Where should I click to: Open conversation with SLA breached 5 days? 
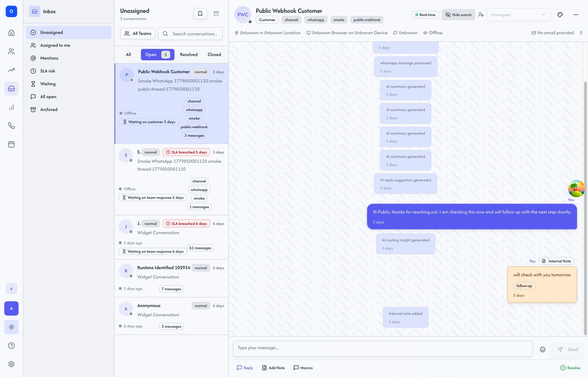(x=172, y=179)
